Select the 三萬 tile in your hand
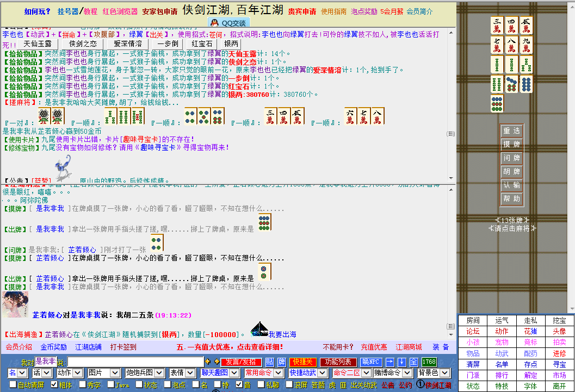Screen dimensions: 575x392 coord(497,25)
